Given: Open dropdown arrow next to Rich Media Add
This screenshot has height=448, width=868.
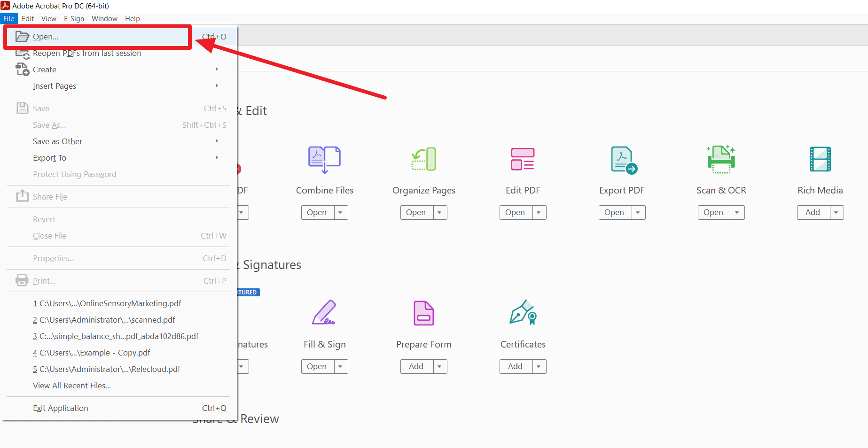Looking at the screenshot, I should [x=837, y=212].
